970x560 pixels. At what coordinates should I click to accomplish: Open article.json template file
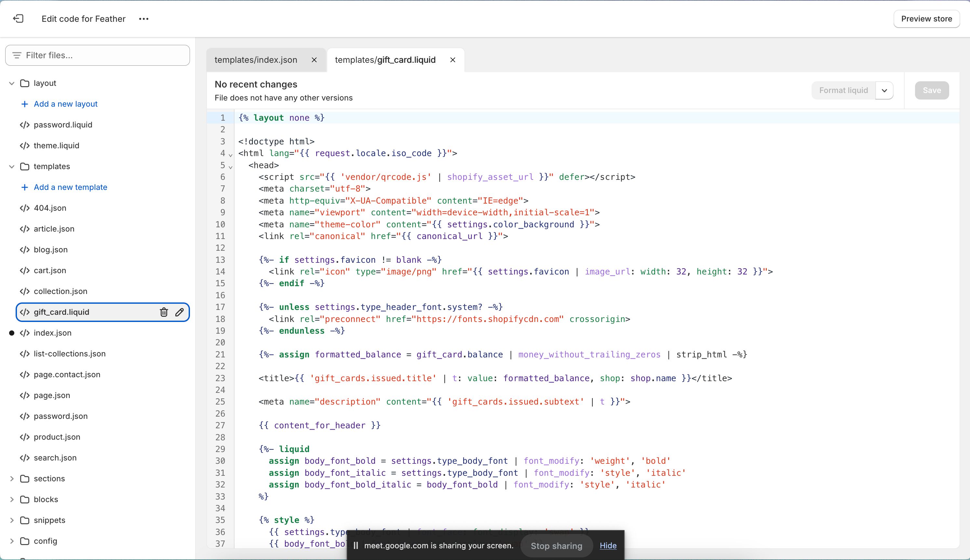pyautogui.click(x=54, y=229)
